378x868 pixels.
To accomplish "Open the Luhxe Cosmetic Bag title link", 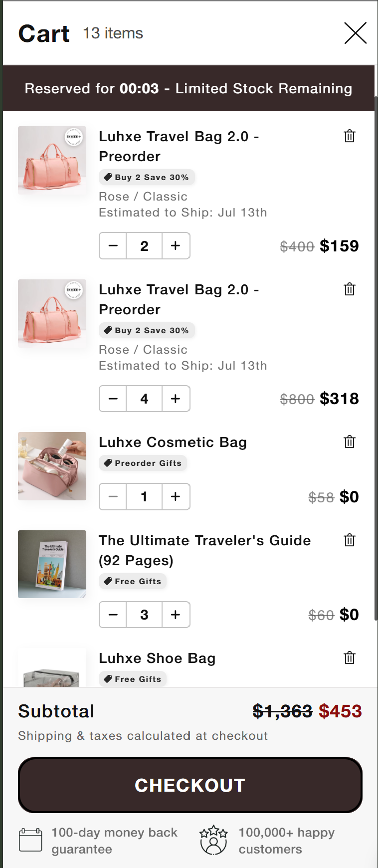I will click(x=173, y=442).
